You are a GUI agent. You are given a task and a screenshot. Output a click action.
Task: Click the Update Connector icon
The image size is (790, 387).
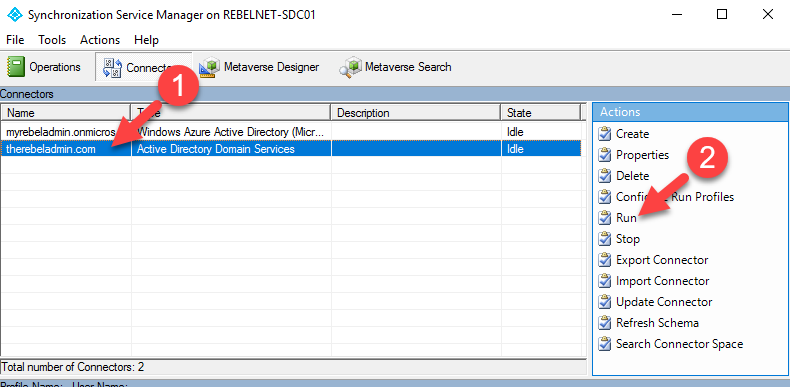(x=604, y=302)
